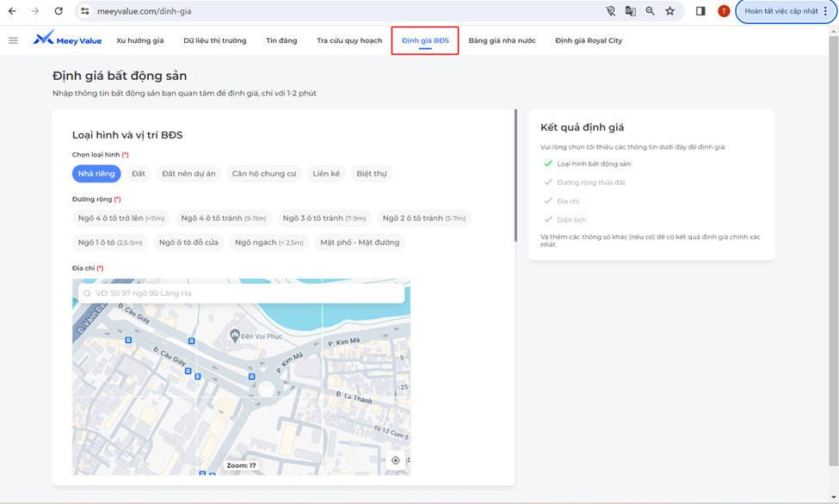Click the Meey Value logo
This screenshot has width=839, height=504.
67,40
